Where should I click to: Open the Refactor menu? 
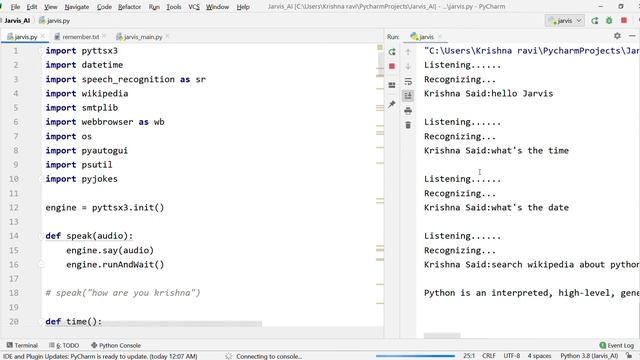pyautogui.click(x=129, y=7)
